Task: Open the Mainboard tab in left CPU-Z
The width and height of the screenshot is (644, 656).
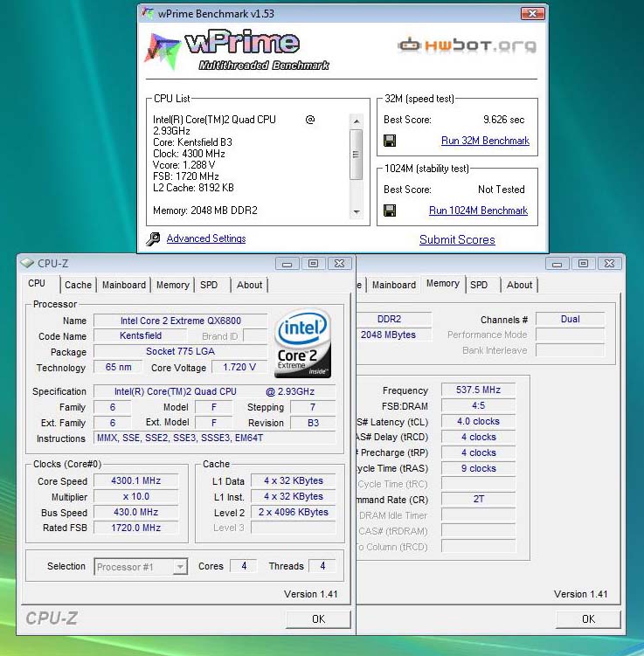Action: [x=124, y=285]
